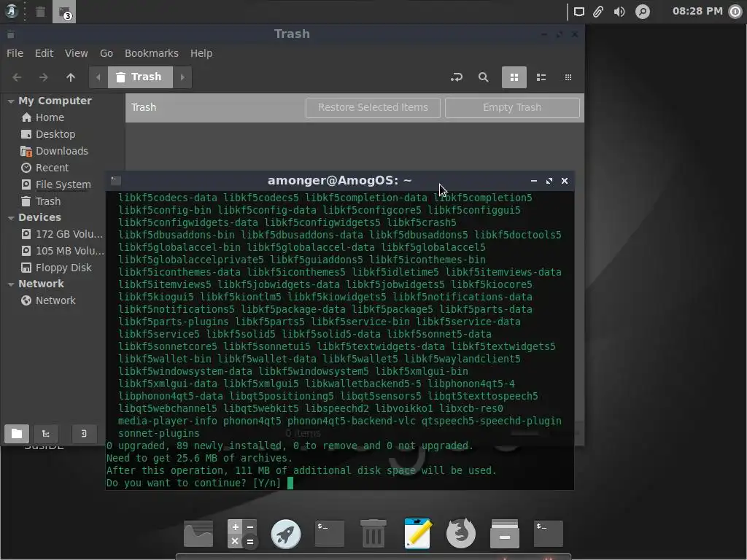
Task: Collapse the My Computer section
Action: pyautogui.click(x=10, y=101)
